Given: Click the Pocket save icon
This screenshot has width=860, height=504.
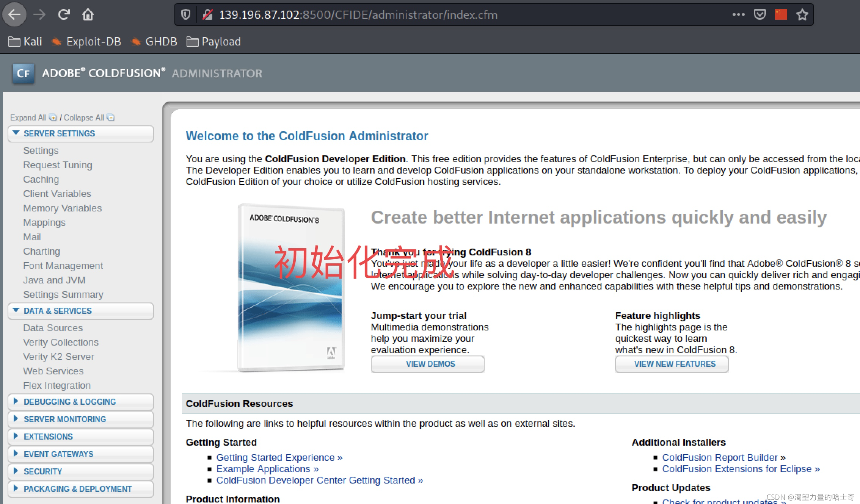Looking at the screenshot, I should [x=760, y=15].
